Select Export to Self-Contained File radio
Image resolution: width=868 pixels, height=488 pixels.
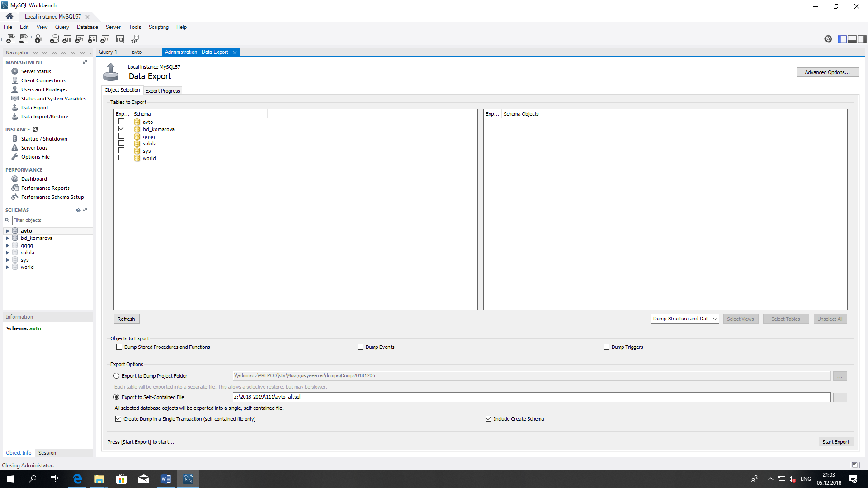pos(117,397)
